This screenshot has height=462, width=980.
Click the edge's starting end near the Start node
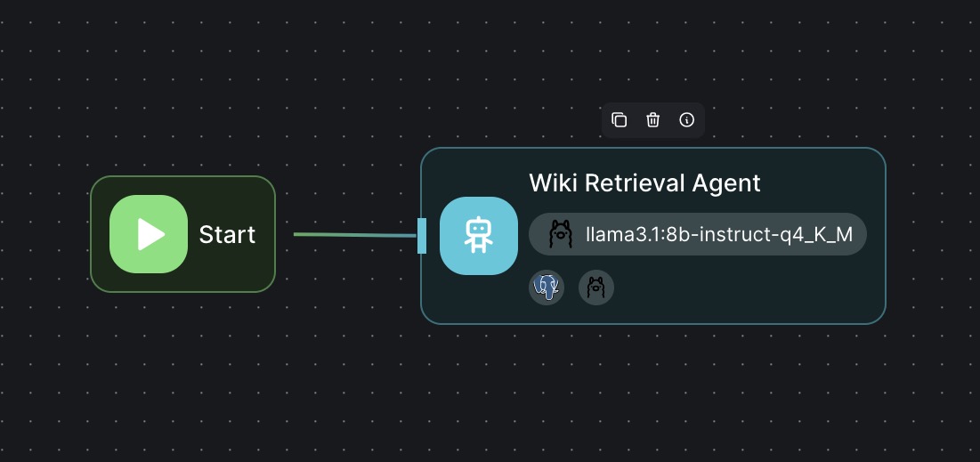[299, 234]
